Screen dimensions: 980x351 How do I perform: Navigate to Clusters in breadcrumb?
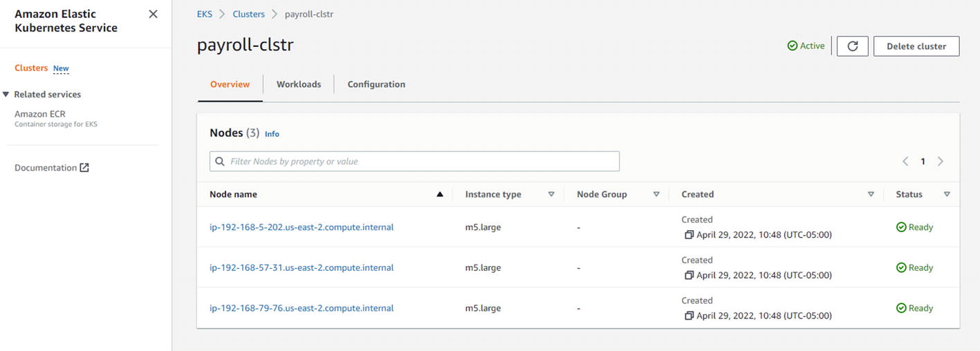[x=248, y=14]
